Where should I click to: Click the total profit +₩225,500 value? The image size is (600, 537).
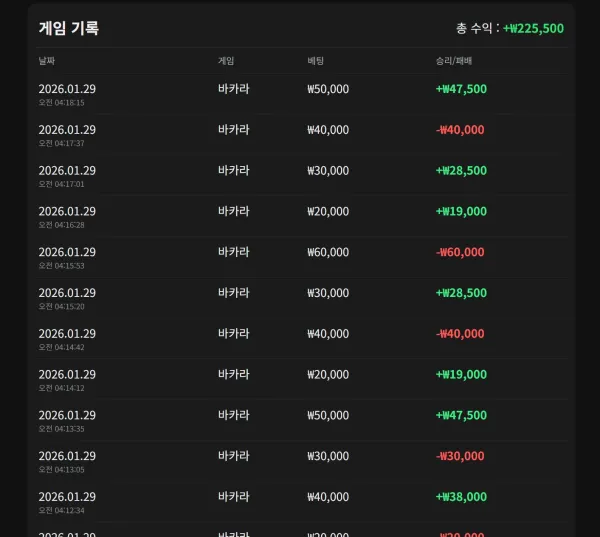pos(533,28)
